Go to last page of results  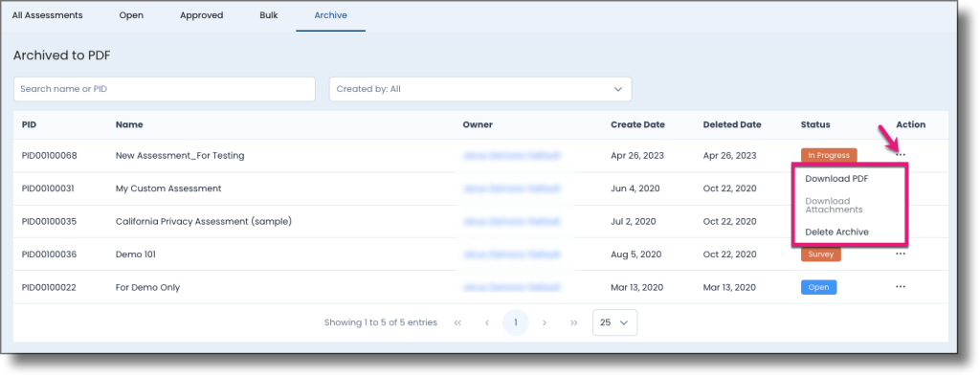tap(574, 323)
